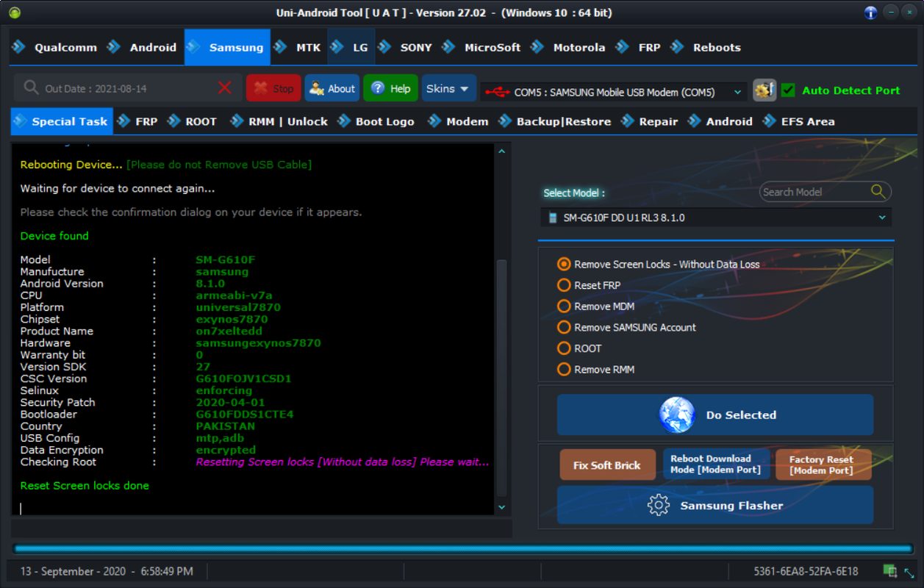
Task: Switch to the MicroSoft tab
Action: pyautogui.click(x=482, y=47)
